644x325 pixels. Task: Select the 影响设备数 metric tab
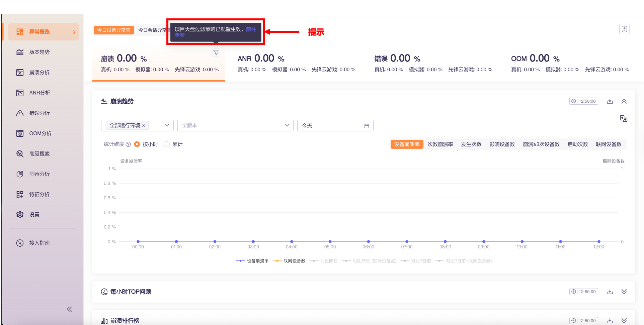[502, 144]
